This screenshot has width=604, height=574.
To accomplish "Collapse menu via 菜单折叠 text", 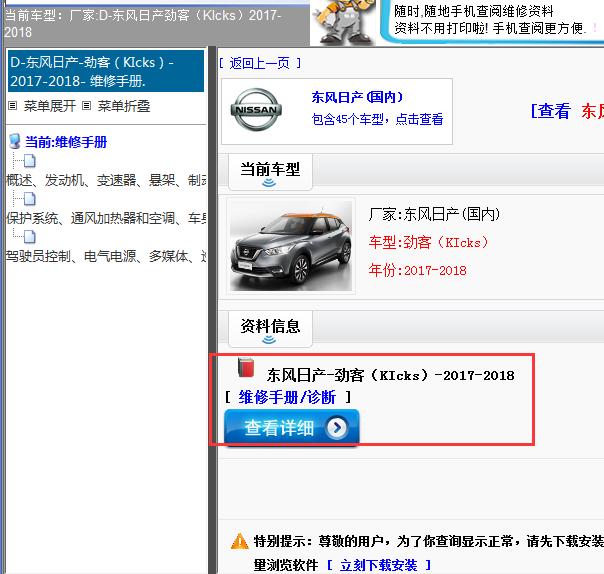I will tap(124, 106).
